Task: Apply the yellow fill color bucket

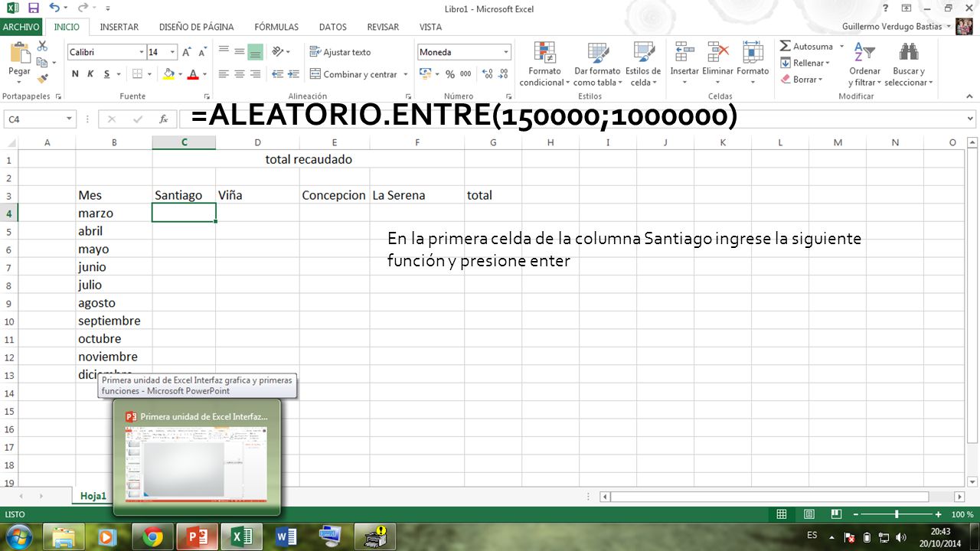Action: coord(168,74)
